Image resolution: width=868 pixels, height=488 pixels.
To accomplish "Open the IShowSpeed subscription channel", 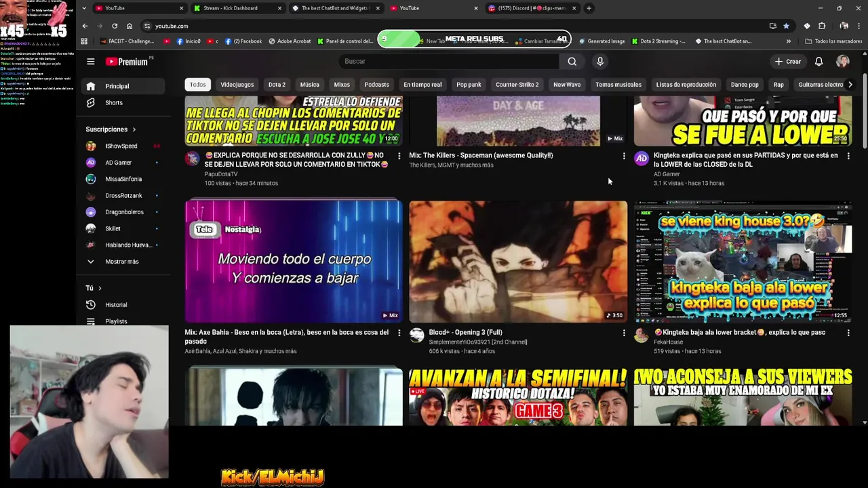I will tap(123, 146).
